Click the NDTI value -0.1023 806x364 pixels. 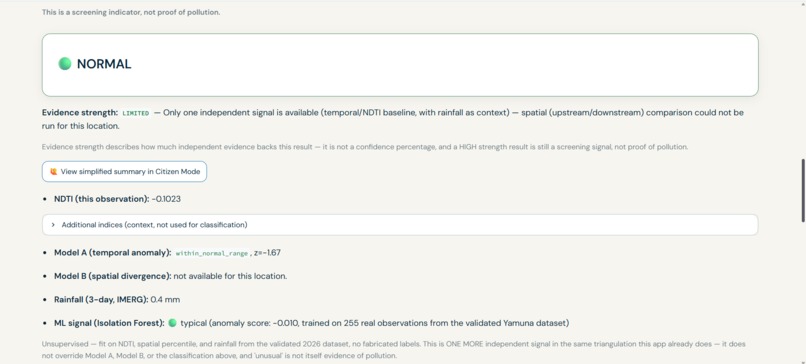tap(166, 199)
